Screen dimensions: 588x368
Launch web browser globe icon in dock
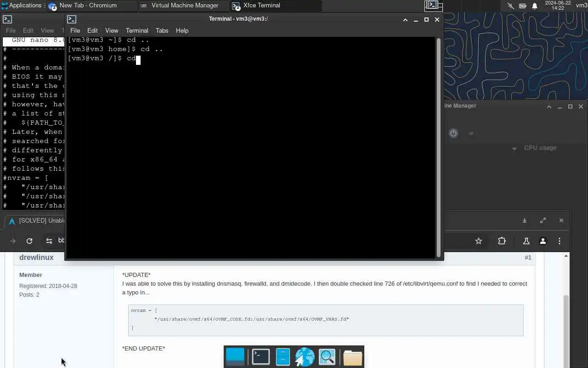[305, 357]
